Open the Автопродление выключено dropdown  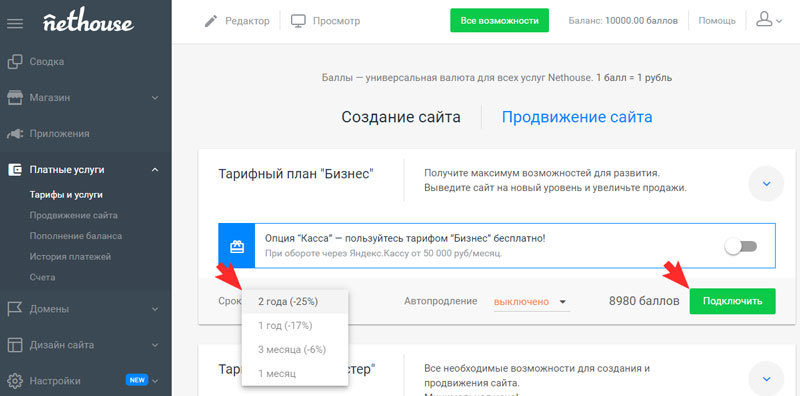[x=531, y=302]
